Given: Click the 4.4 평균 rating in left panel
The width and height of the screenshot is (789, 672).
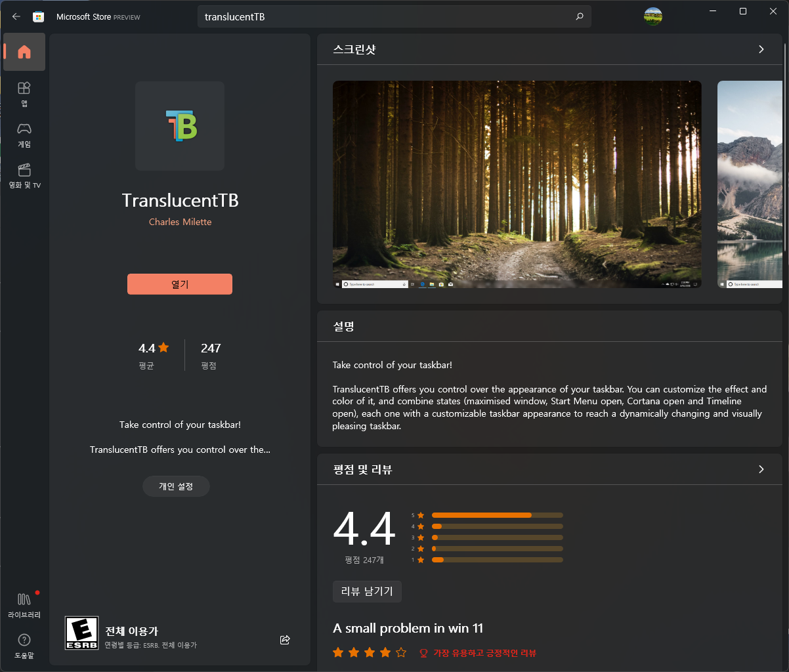Looking at the screenshot, I should (x=154, y=355).
